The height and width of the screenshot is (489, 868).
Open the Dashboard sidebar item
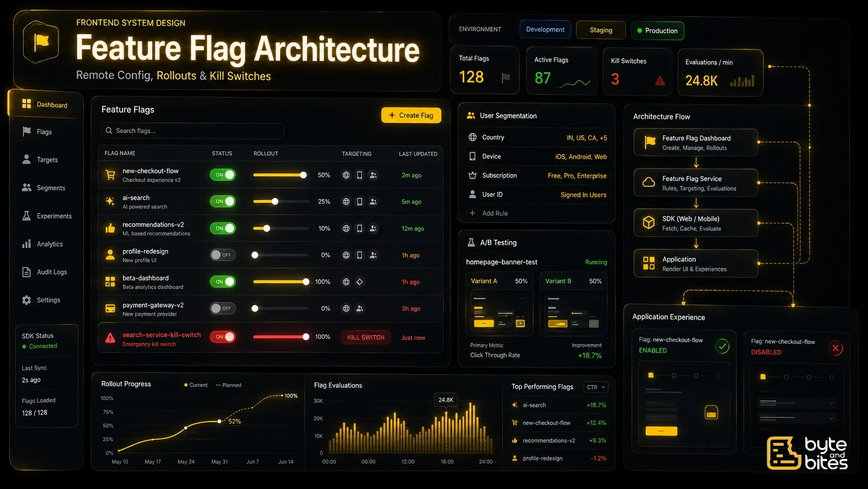(x=45, y=104)
